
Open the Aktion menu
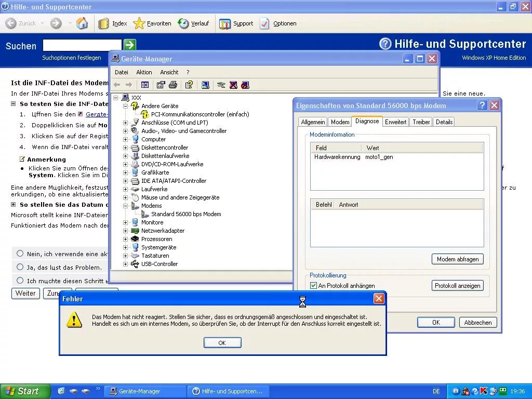click(144, 72)
